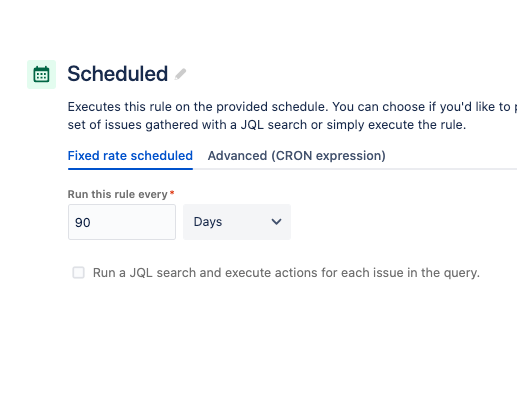The image size is (517, 411).
Task: Click the Scheduled heading title
Action: [x=118, y=74]
